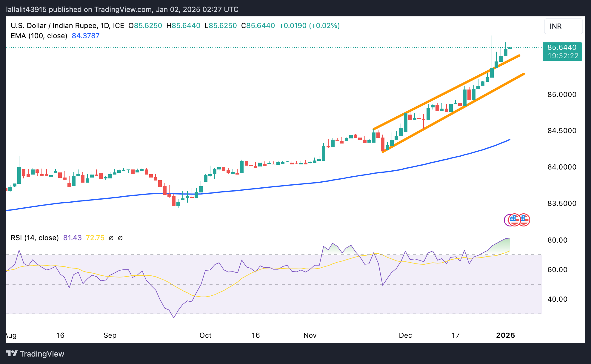Click the RSI (14, close) indicator legend
Screen dimensions: 591x364
[35, 238]
